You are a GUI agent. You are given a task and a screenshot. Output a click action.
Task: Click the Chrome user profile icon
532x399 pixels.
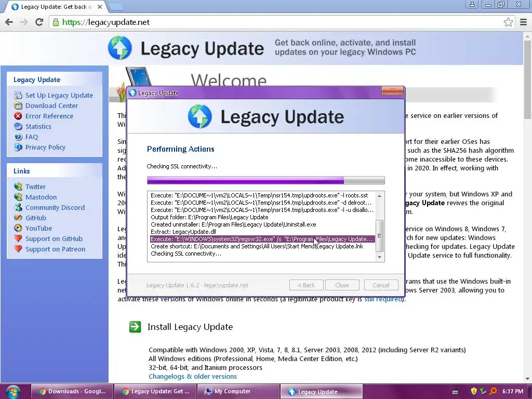coord(472,4)
